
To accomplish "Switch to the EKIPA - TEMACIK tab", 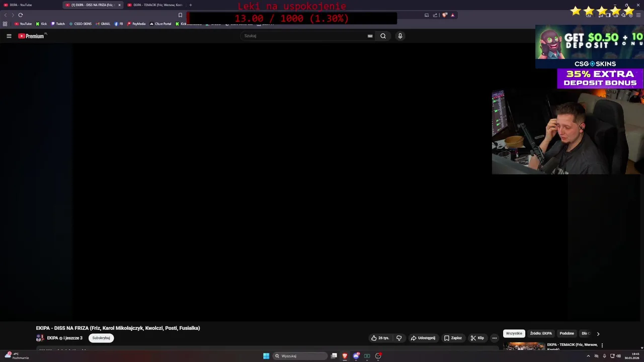I will pos(155,5).
